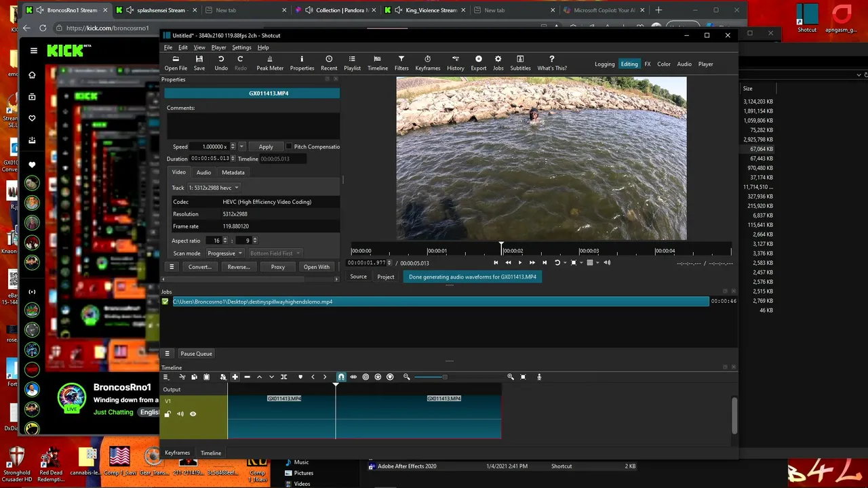The height and width of the screenshot is (488, 868).
Task: Open the Keyframes panel from toolbar
Action: (x=427, y=63)
